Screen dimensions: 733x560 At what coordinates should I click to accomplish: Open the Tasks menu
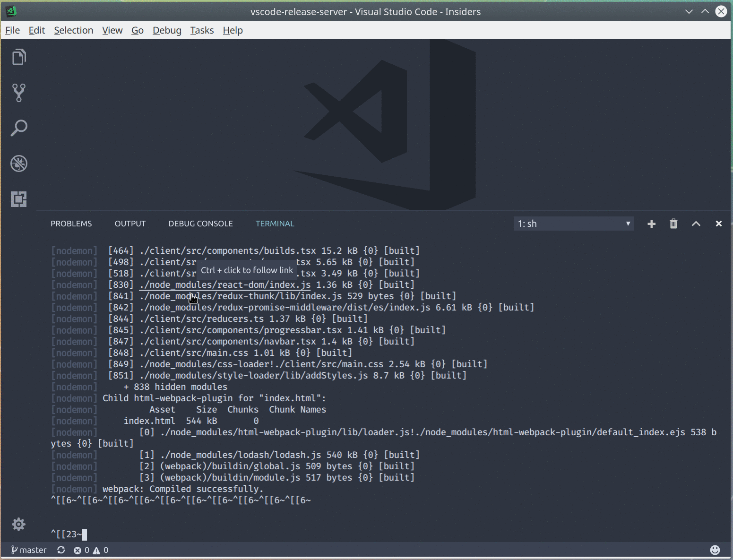[x=202, y=30]
